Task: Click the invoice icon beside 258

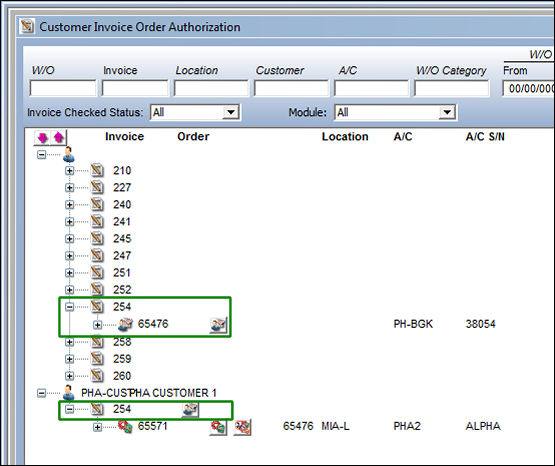Action: coord(97,342)
